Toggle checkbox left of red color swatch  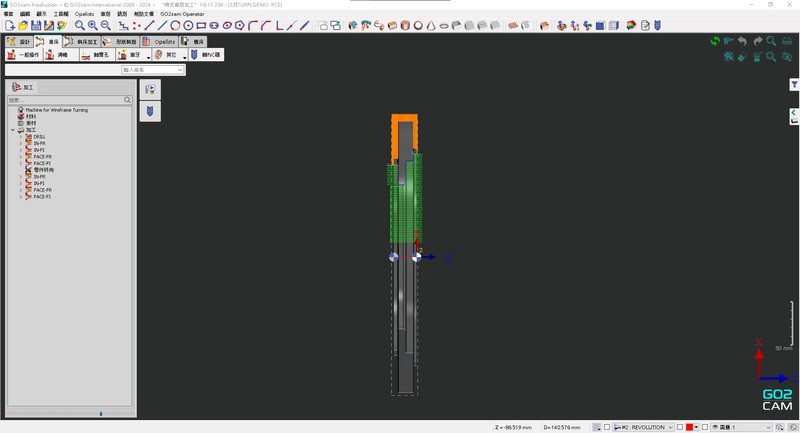pos(680,427)
